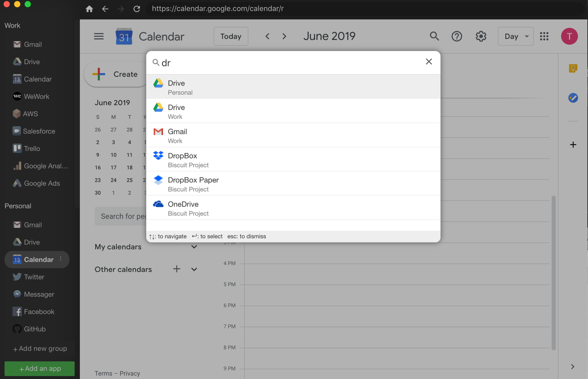Clear the search with the X button
Screen dimensions: 588x379
429,62
